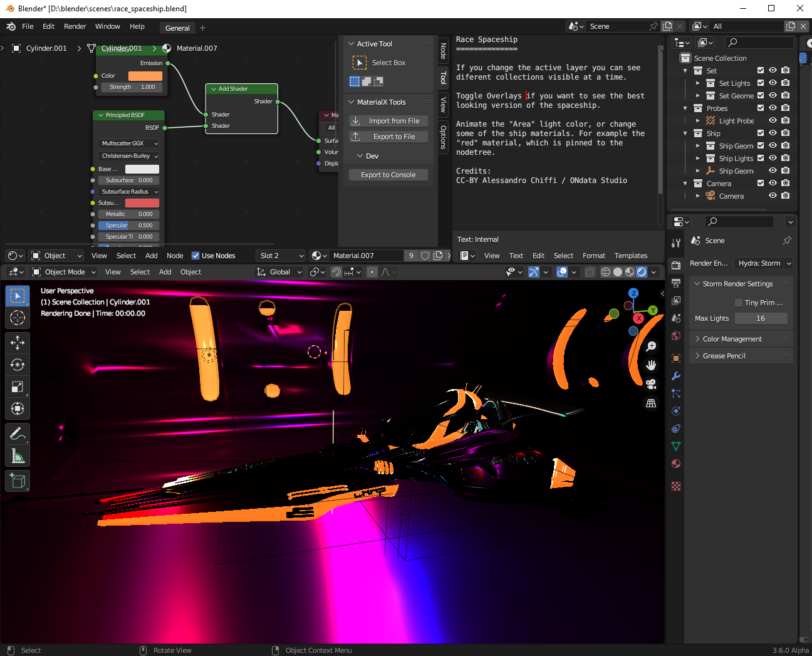Click the outliner search field
Screen dimensions: 812x656
point(759,42)
